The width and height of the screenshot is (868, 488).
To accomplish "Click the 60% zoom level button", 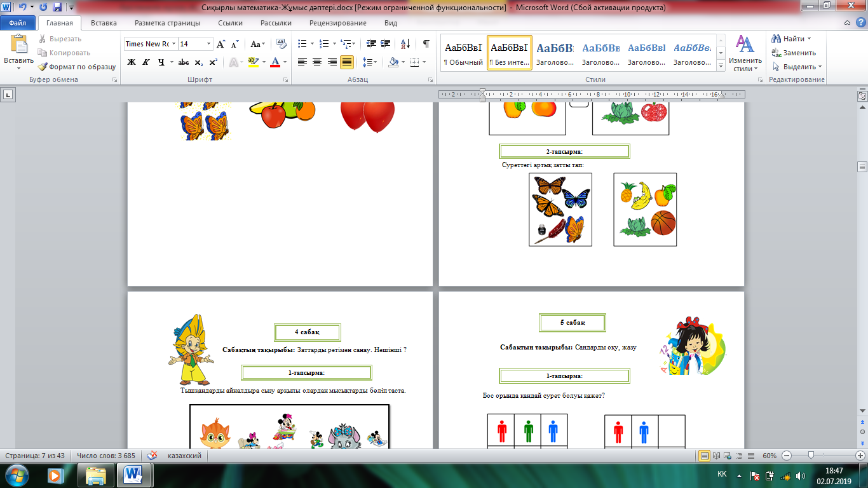I will (771, 456).
